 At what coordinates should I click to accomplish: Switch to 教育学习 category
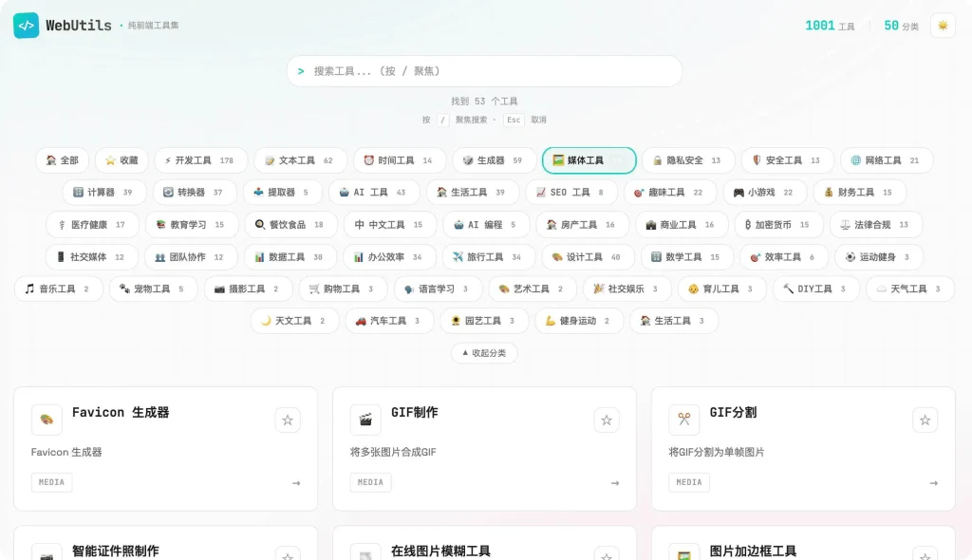tap(192, 225)
